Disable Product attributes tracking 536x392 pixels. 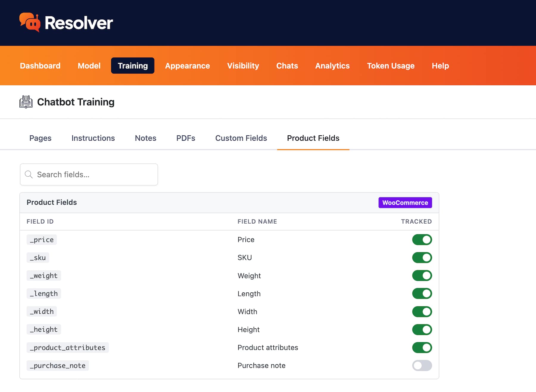click(x=422, y=347)
